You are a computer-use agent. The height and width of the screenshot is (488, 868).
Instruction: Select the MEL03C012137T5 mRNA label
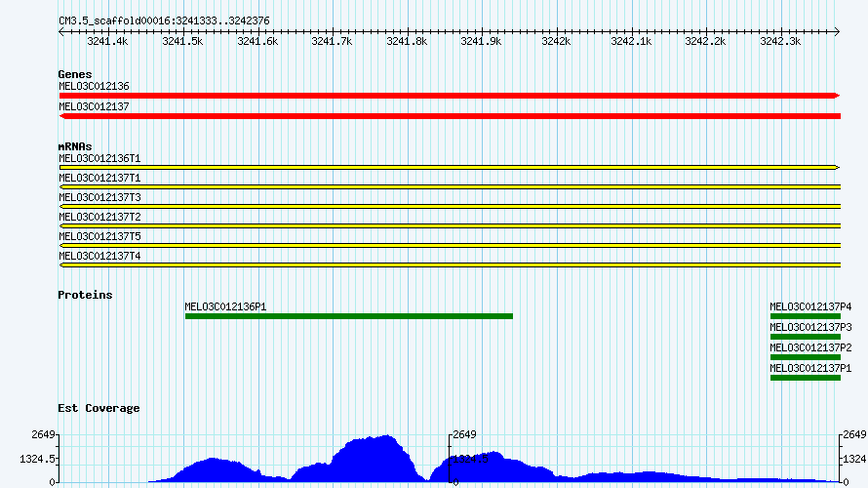(99, 236)
